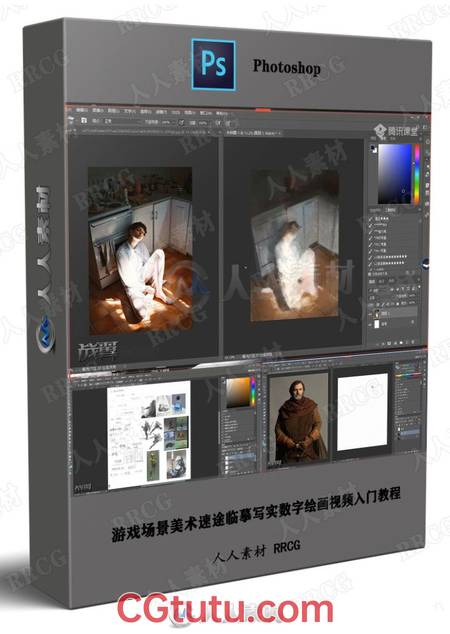450x634 pixels.
Task: Click the lock icon on the background layer
Action: pos(413,322)
